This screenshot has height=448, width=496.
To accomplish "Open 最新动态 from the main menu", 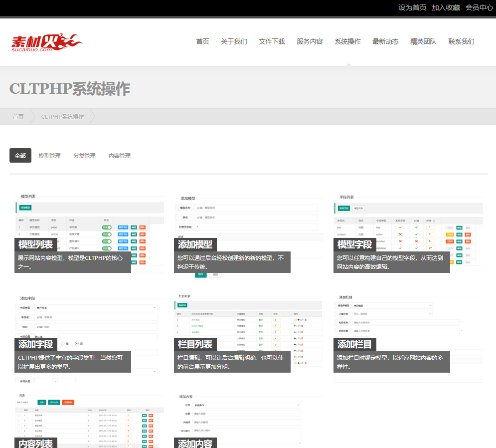I will pyautogui.click(x=385, y=41).
